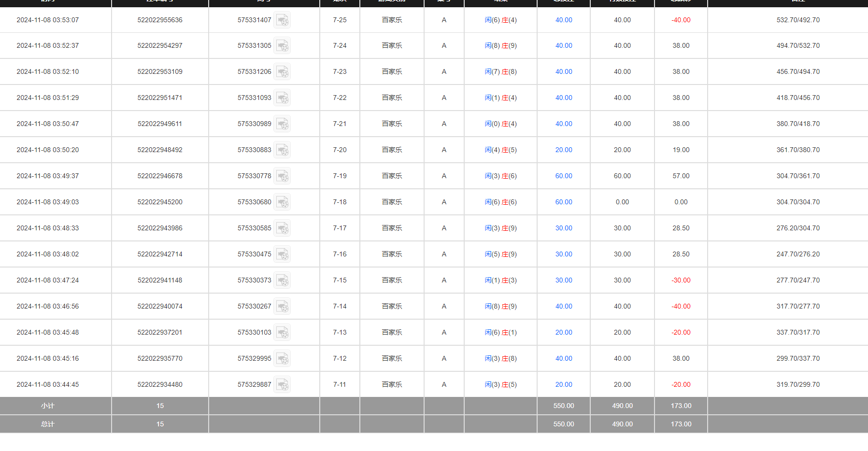Open blue 40.00 bet link for round 7-25
This screenshot has height=451, width=868.
[563, 20]
